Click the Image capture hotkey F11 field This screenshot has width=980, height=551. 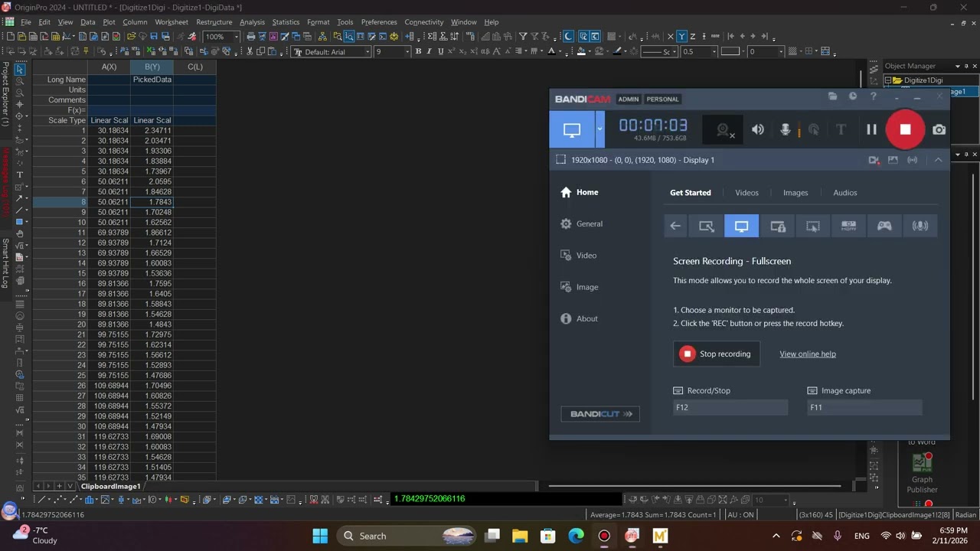point(865,408)
